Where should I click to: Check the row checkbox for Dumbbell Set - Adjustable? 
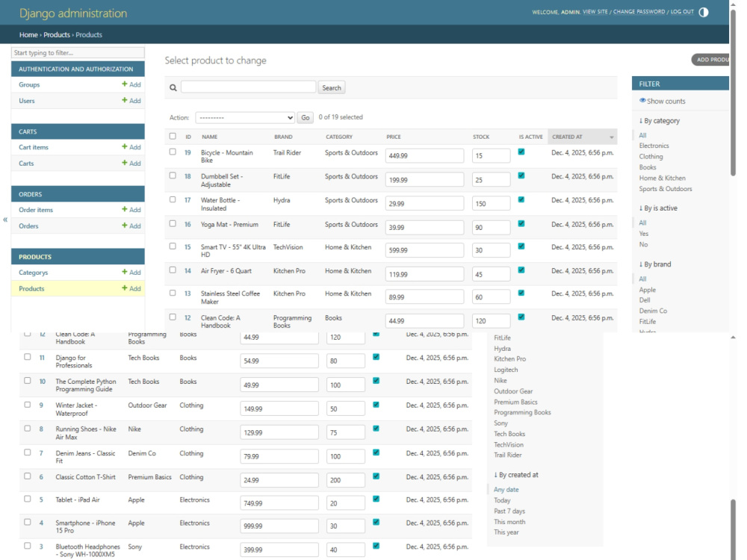click(173, 175)
